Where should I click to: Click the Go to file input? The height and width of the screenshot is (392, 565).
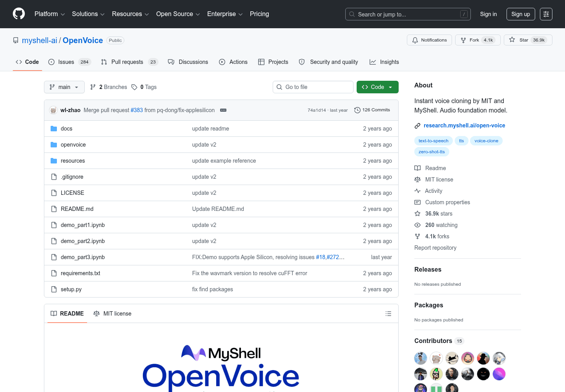(313, 87)
